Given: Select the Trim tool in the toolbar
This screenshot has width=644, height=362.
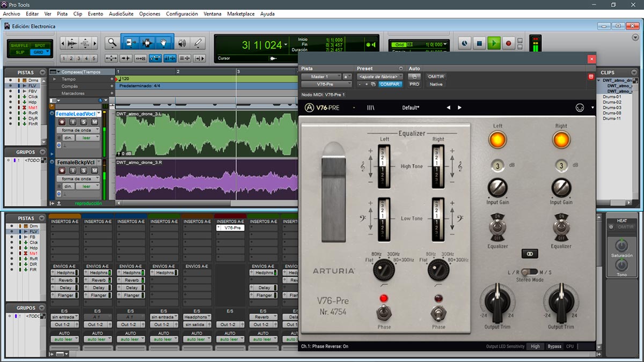Looking at the screenshot, I should click(130, 42).
